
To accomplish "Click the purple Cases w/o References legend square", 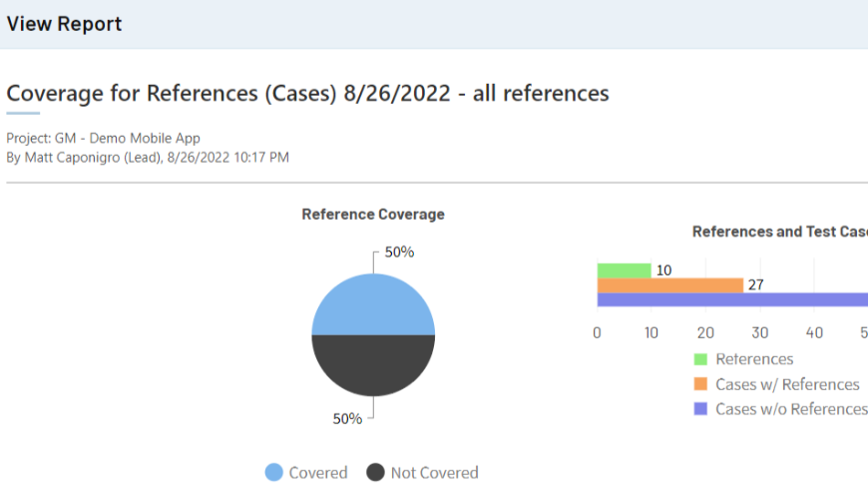I will 700,409.
